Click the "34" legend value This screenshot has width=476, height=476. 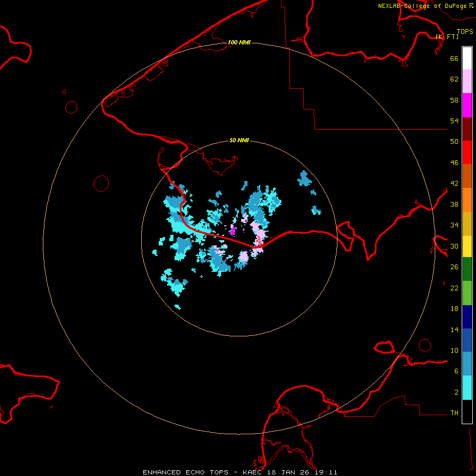454,225
